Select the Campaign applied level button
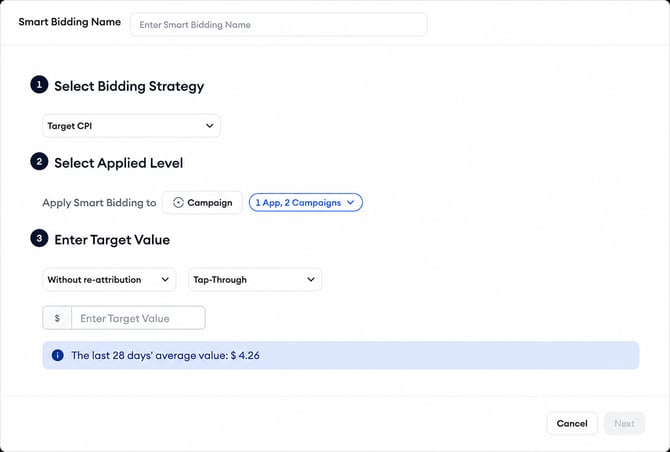This screenshot has width=670, height=452. point(203,203)
